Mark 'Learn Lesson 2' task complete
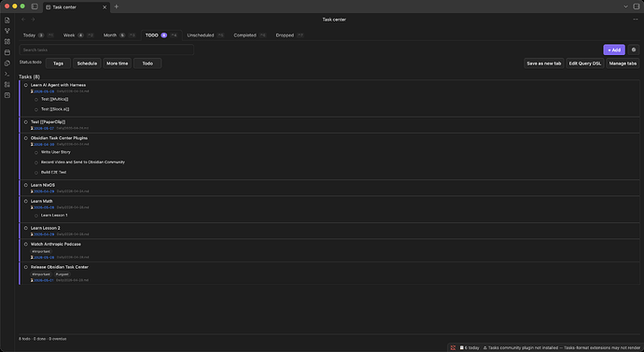Viewport: 644px width, 352px height. [26, 228]
